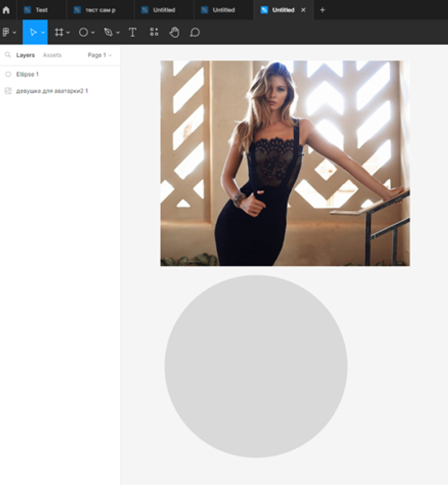Switch to the Test tab

point(41,10)
